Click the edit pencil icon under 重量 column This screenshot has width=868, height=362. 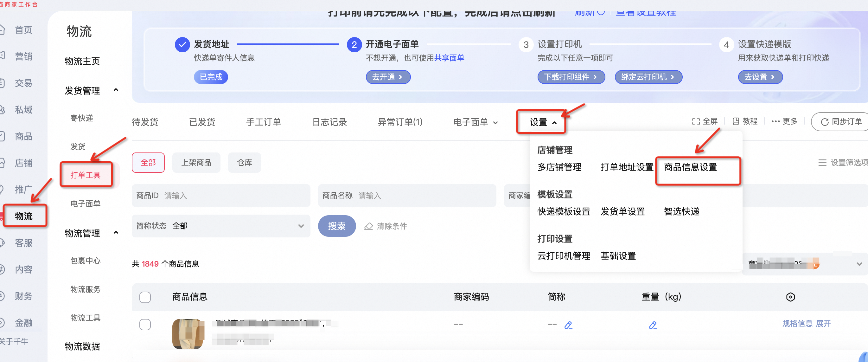[653, 325]
